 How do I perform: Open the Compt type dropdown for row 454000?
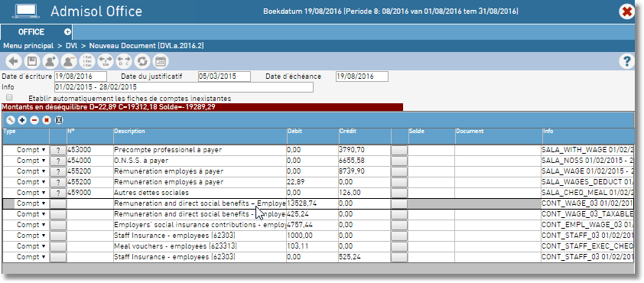click(x=31, y=161)
